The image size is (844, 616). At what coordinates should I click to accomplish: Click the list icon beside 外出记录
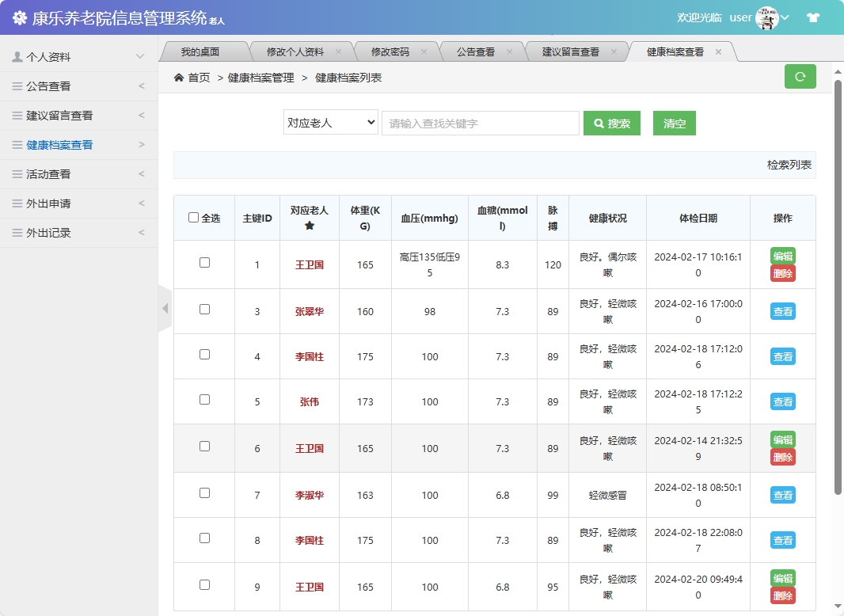point(18,233)
